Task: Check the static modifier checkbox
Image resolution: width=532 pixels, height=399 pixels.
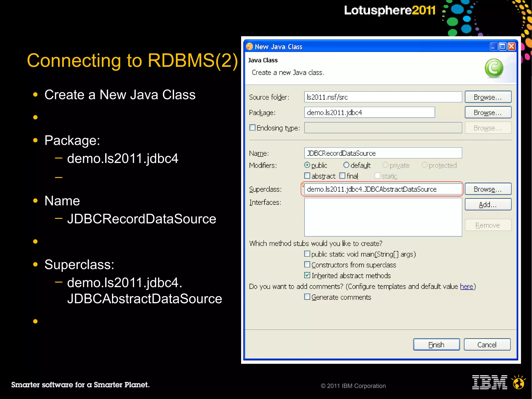Action: click(377, 176)
